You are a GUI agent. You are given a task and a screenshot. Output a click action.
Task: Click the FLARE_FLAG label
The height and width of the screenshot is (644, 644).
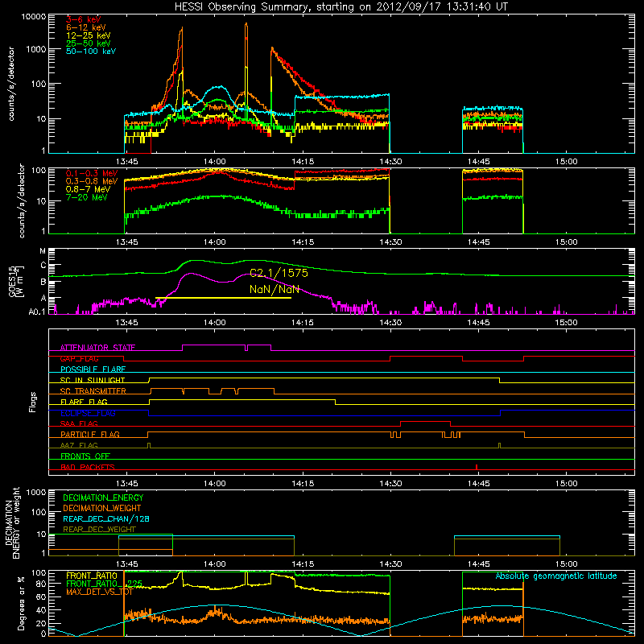tap(84, 402)
